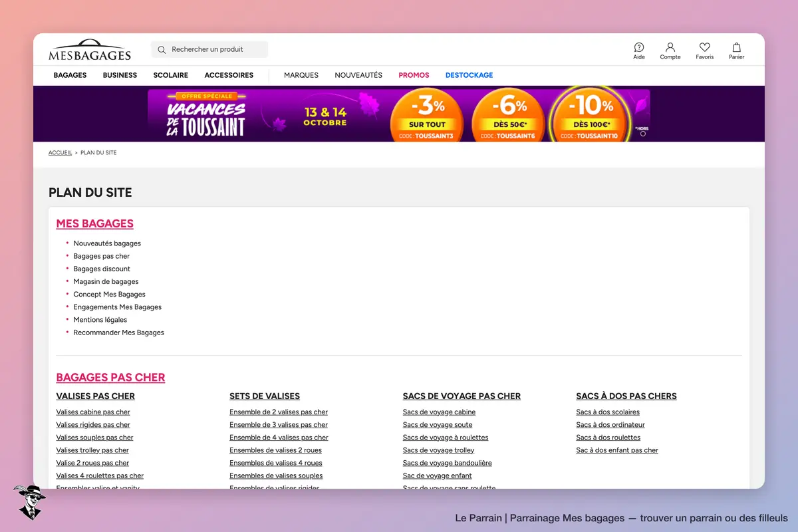Open the DESTOCKAGE menu
798x532 pixels.
point(469,75)
